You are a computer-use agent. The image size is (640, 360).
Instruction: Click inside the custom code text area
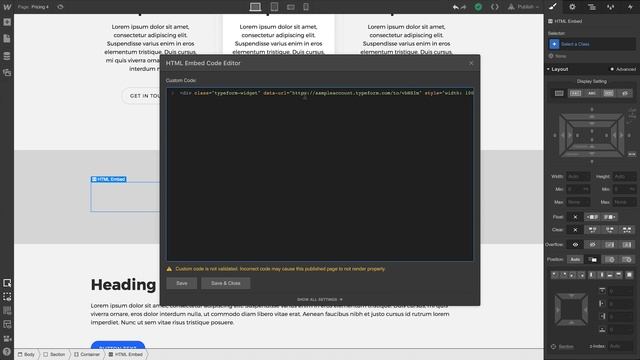pyautogui.click(x=320, y=174)
